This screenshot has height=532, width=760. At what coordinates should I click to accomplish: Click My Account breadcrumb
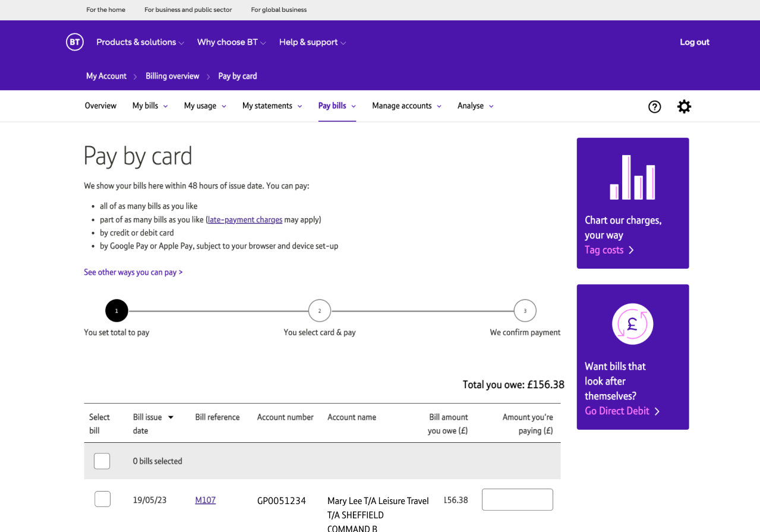click(x=106, y=76)
